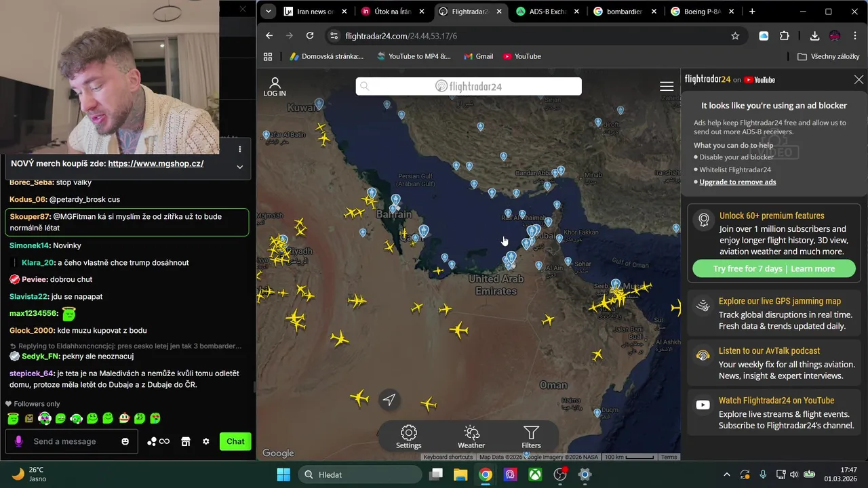Click the Keyboard shortcuts map link
Viewport: 868px width, 488px height.
pyautogui.click(x=448, y=457)
